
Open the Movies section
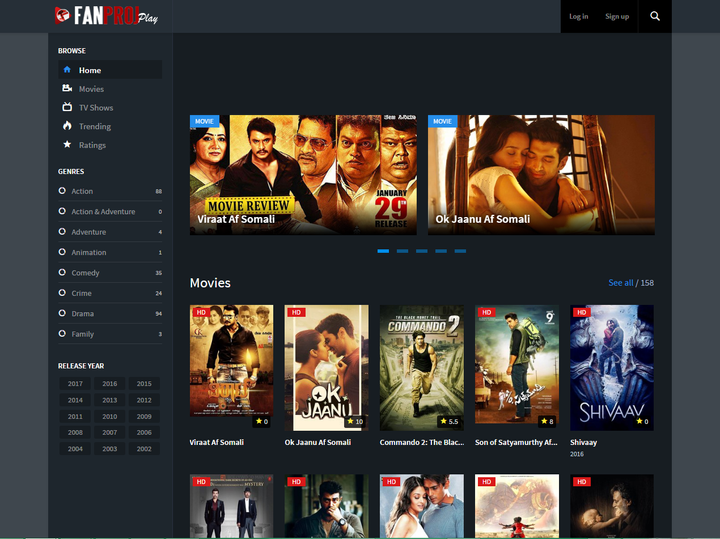(x=91, y=89)
